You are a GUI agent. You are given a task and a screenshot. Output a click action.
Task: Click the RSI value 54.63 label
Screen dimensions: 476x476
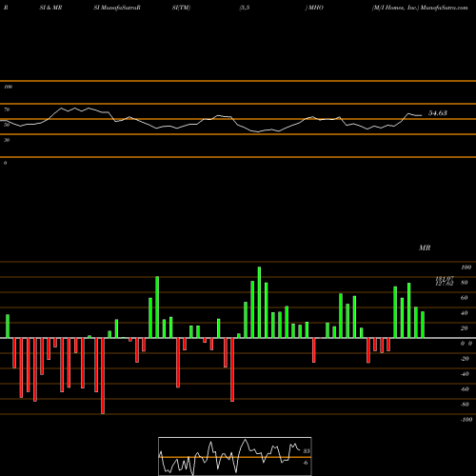pos(438,113)
